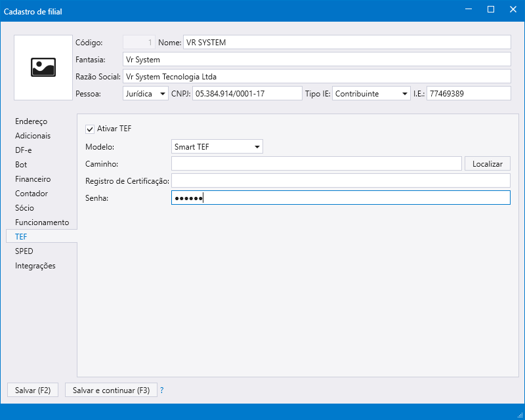Click the company logo image placeholder

pos(43,68)
